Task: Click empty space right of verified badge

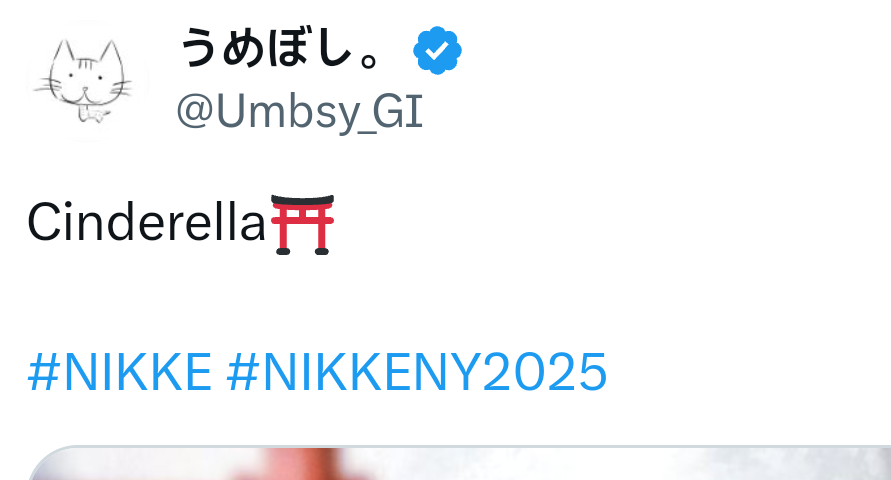Action: [x=671, y=51]
